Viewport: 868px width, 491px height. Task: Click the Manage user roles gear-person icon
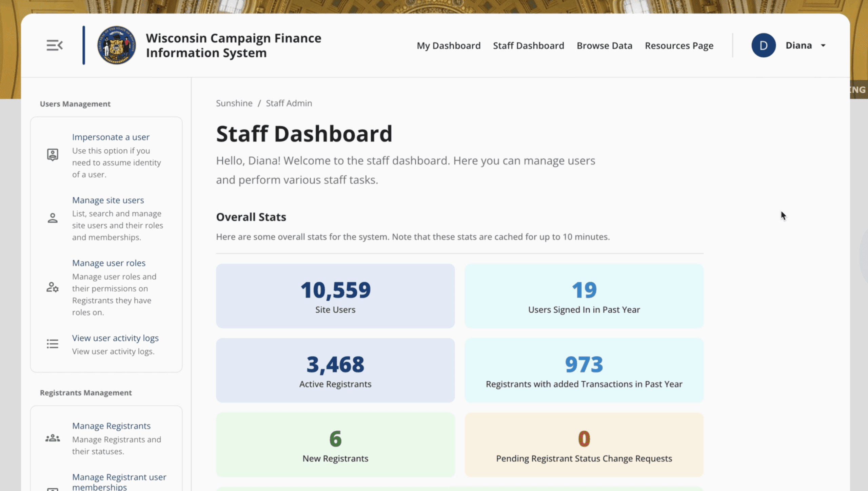click(53, 287)
